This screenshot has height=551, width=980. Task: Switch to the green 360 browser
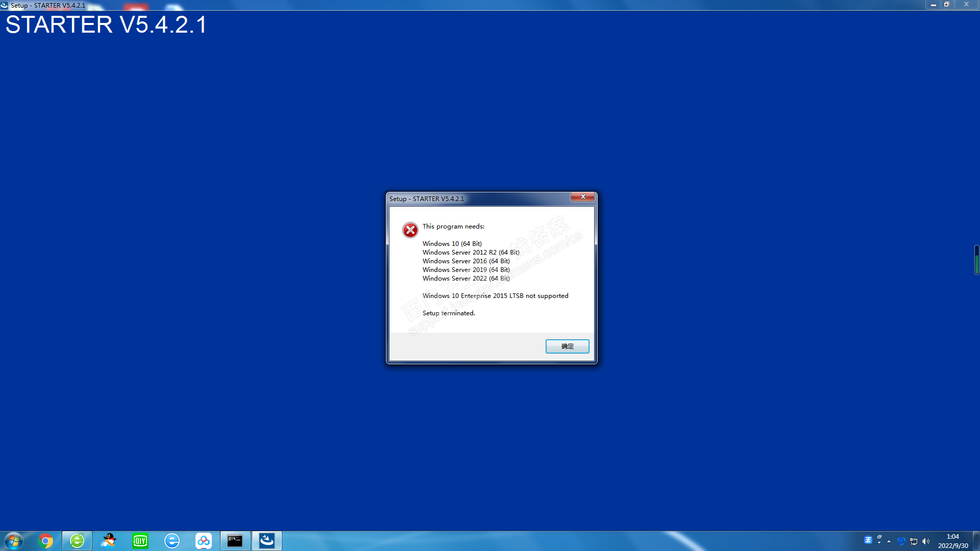pos(77,541)
